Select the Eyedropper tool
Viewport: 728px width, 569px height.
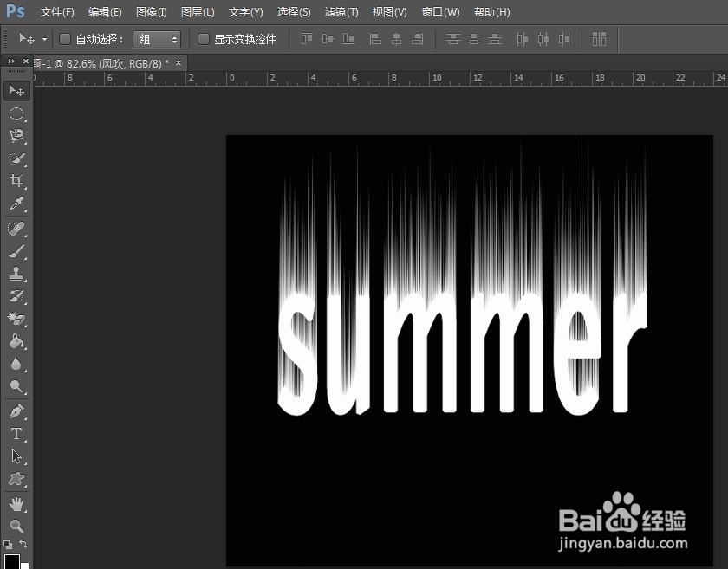point(16,204)
